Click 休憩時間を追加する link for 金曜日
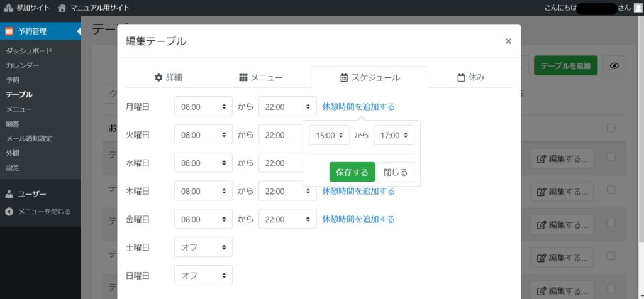Viewport: 644px width, 299px height. point(358,219)
